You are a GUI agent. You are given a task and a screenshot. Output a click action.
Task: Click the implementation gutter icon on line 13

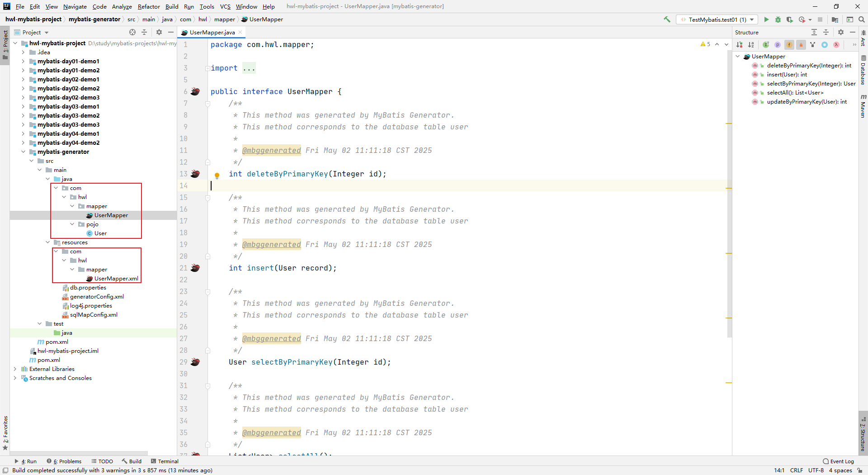195,174
